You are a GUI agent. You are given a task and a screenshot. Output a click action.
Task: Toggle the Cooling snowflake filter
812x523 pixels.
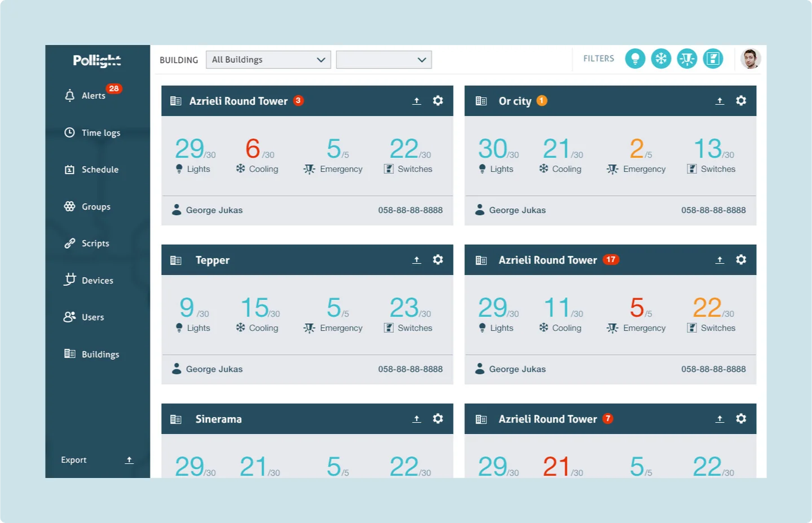tap(661, 59)
